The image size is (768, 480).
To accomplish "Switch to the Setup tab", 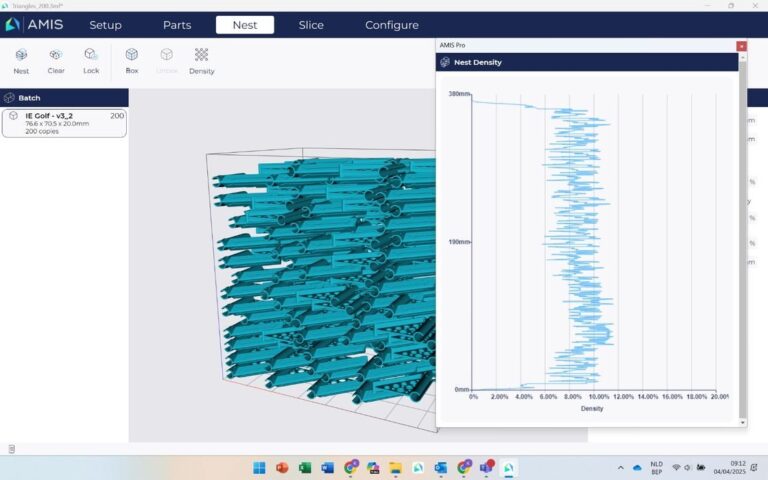I will 105,25.
